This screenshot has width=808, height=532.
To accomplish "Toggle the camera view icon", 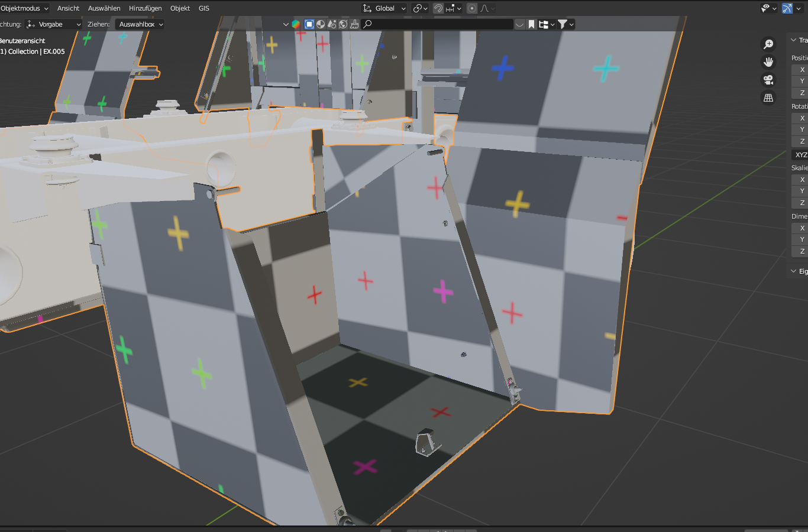I will pyautogui.click(x=768, y=80).
